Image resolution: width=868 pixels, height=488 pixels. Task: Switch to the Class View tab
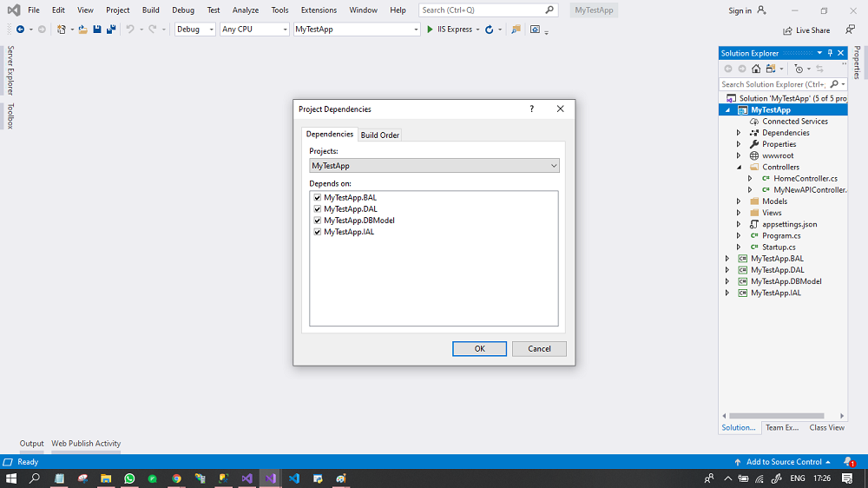pos(827,427)
